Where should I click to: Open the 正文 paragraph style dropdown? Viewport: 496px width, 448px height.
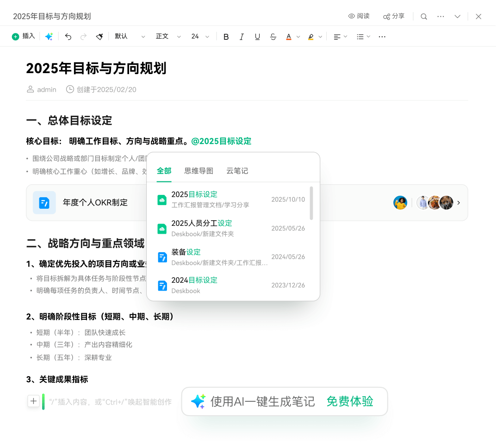coord(168,37)
